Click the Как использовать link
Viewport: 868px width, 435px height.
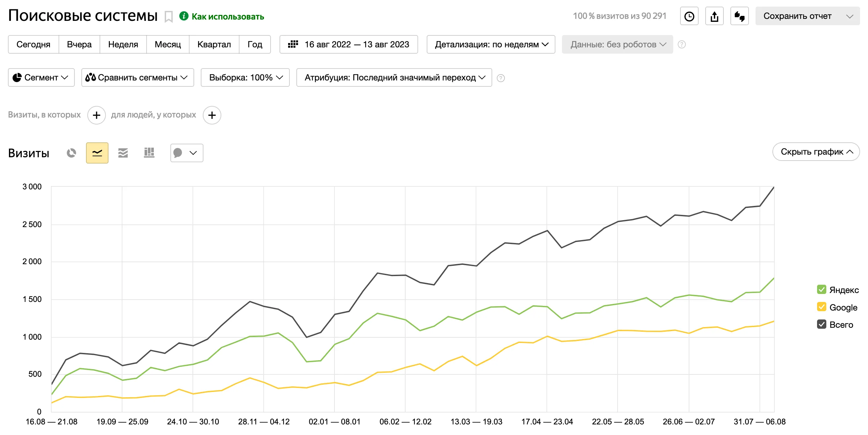tap(228, 17)
